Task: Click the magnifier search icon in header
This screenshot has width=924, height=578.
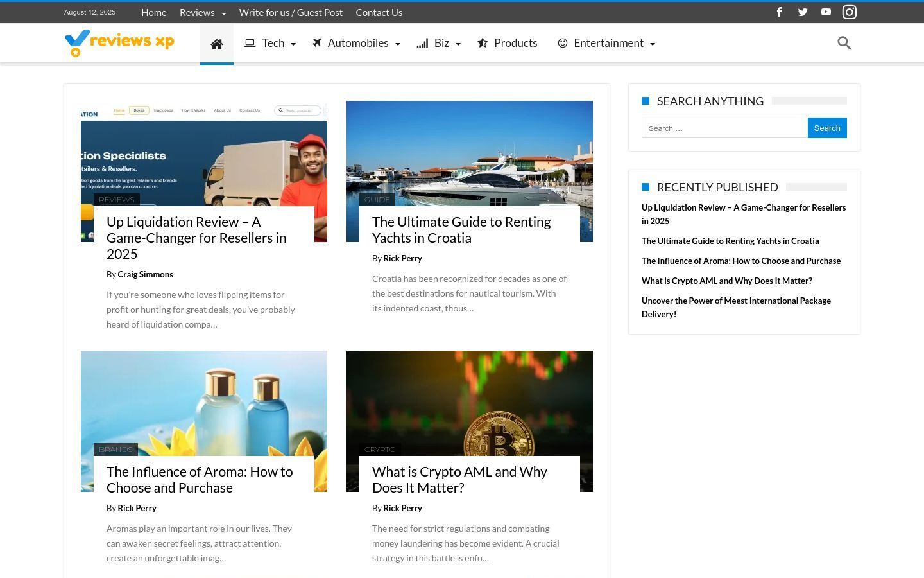Action: click(x=844, y=43)
